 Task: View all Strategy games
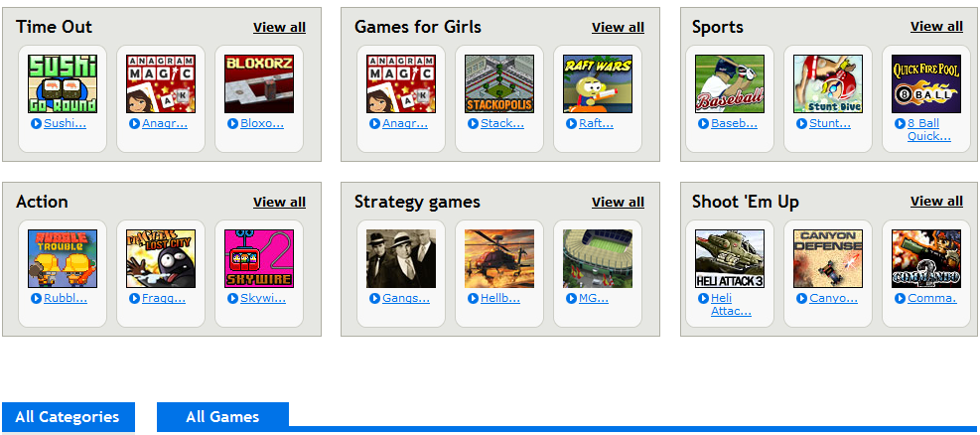pos(618,203)
